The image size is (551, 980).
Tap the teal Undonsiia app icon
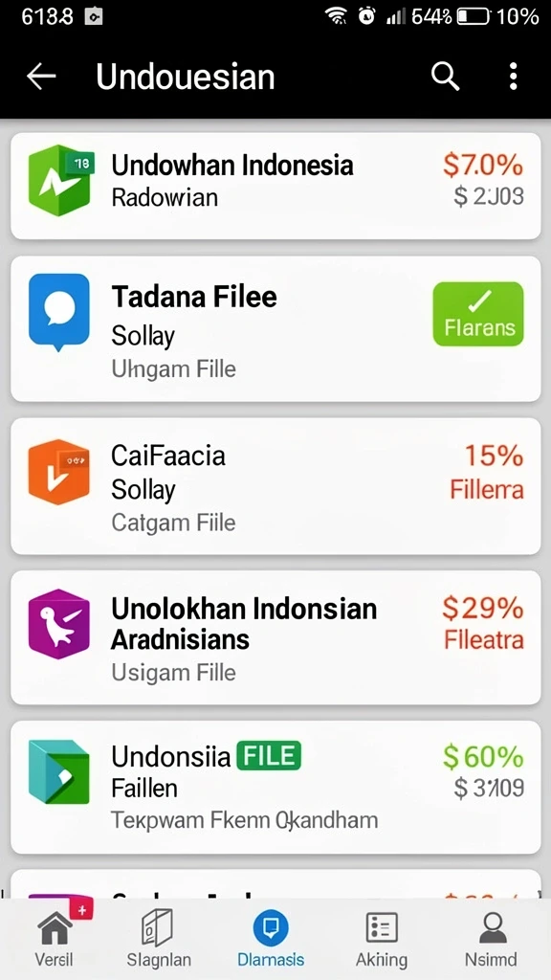click(x=58, y=771)
